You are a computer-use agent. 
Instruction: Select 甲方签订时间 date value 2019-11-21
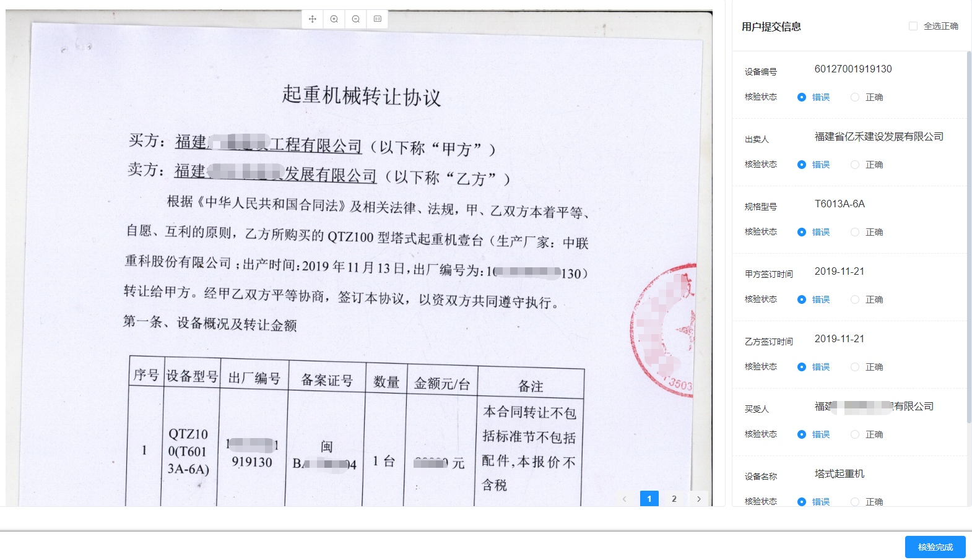[840, 271]
